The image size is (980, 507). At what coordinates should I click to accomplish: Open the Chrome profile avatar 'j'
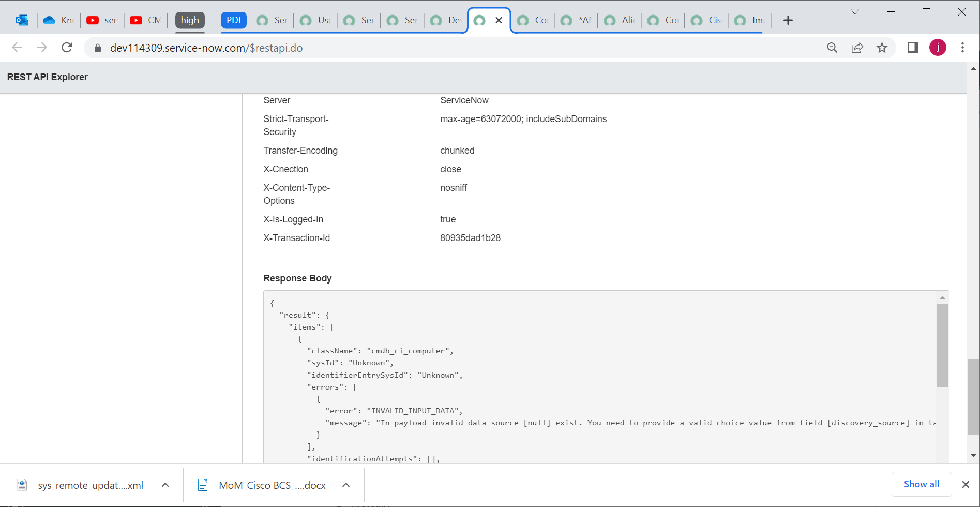click(x=938, y=48)
